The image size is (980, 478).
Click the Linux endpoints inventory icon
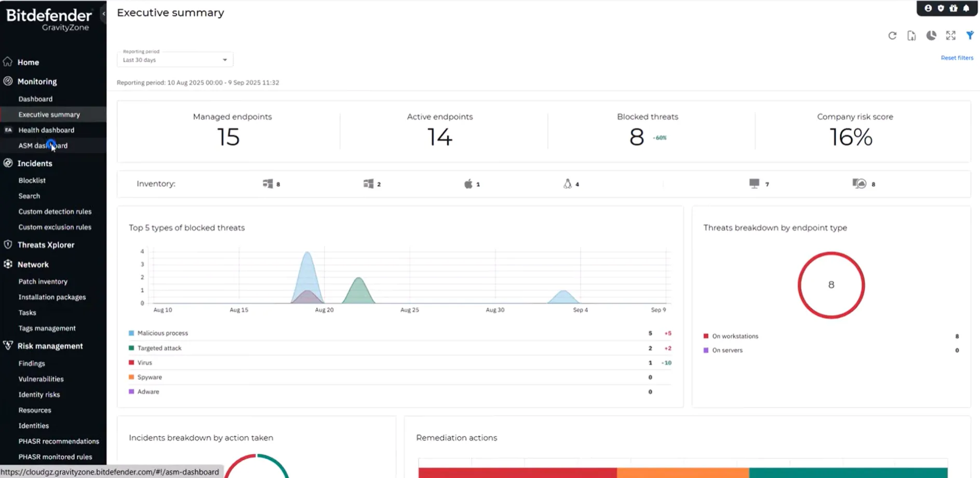[x=567, y=184]
